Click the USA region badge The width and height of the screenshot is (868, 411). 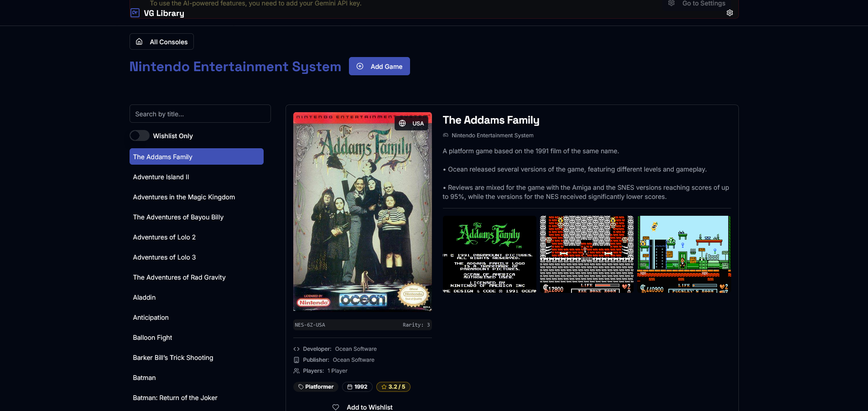pos(411,123)
